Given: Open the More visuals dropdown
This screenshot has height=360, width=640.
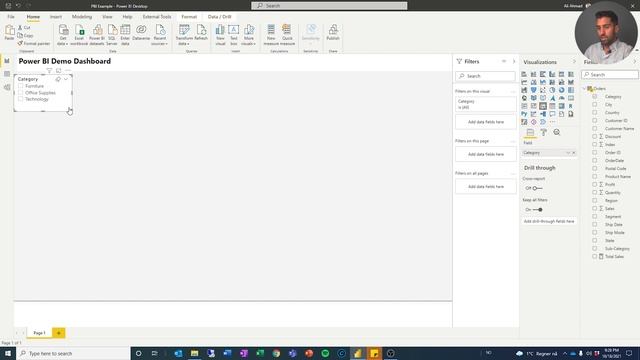Looking at the screenshot, I should point(249,36).
